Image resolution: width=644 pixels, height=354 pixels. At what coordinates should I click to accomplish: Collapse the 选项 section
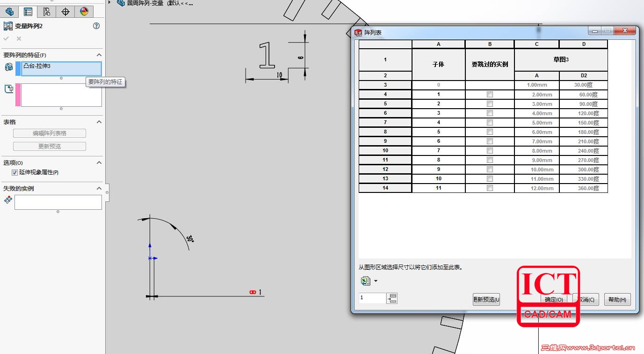(x=99, y=162)
